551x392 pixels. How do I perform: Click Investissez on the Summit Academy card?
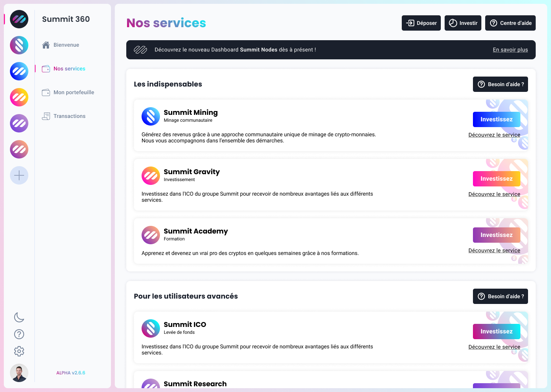coord(497,235)
